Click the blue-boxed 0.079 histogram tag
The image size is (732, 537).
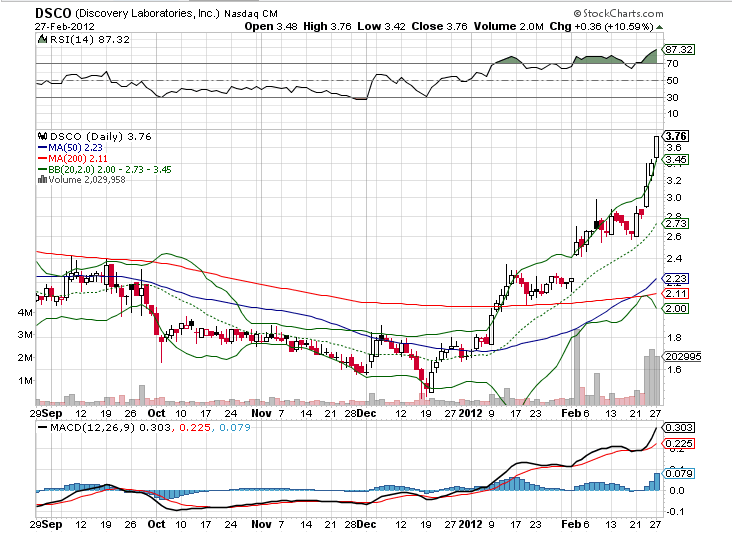tap(679, 473)
